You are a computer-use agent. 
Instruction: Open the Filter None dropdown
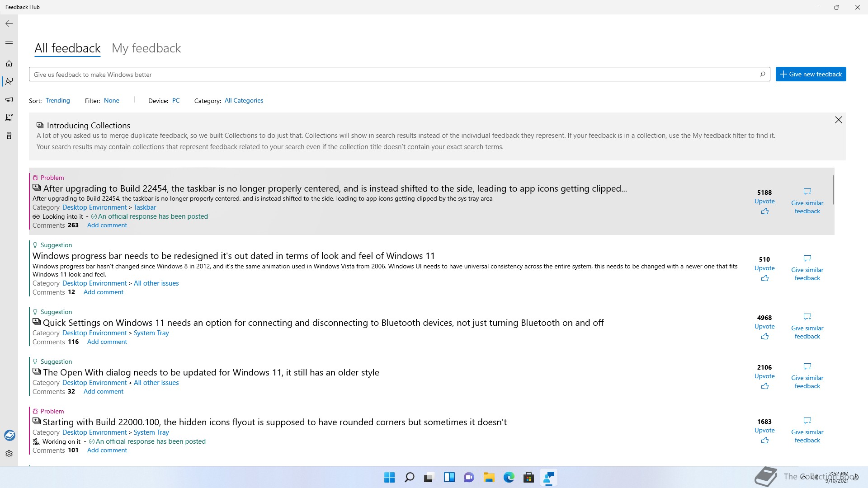pos(112,100)
